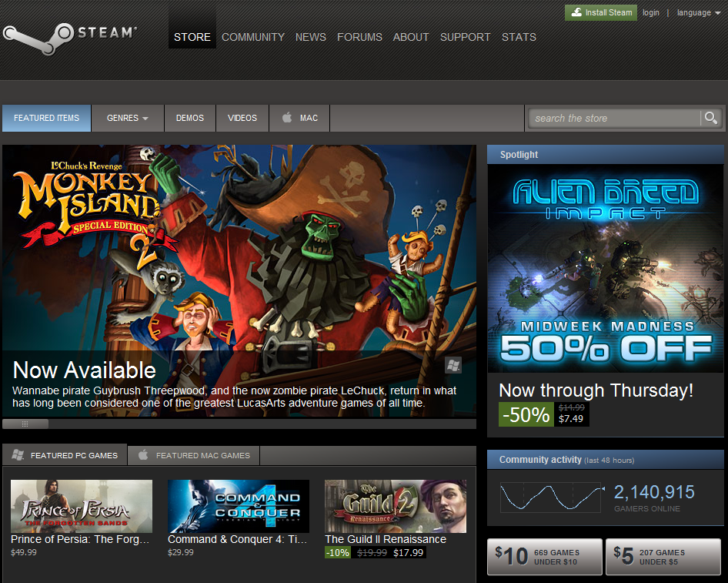Open the Demos tab

pyautogui.click(x=190, y=118)
